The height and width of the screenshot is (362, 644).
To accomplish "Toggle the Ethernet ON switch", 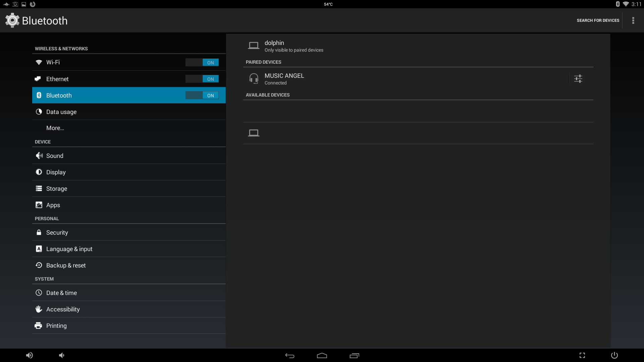I will point(202,79).
